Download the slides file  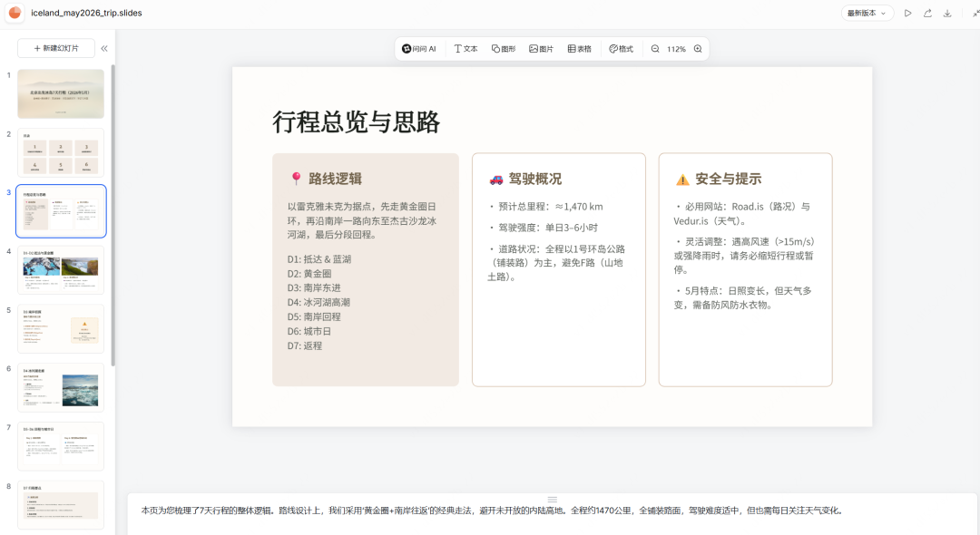pyautogui.click(x=947, y=13)
